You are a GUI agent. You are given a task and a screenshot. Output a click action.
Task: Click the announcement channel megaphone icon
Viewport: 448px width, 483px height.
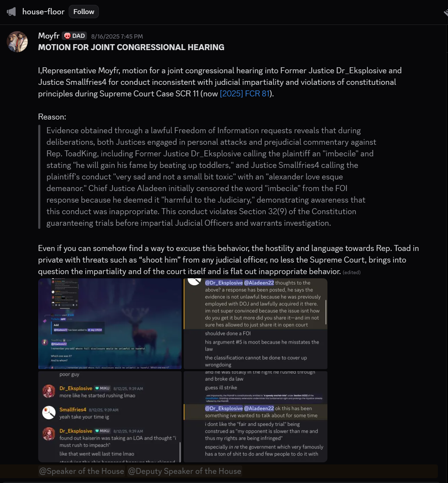tap(11, 12)
